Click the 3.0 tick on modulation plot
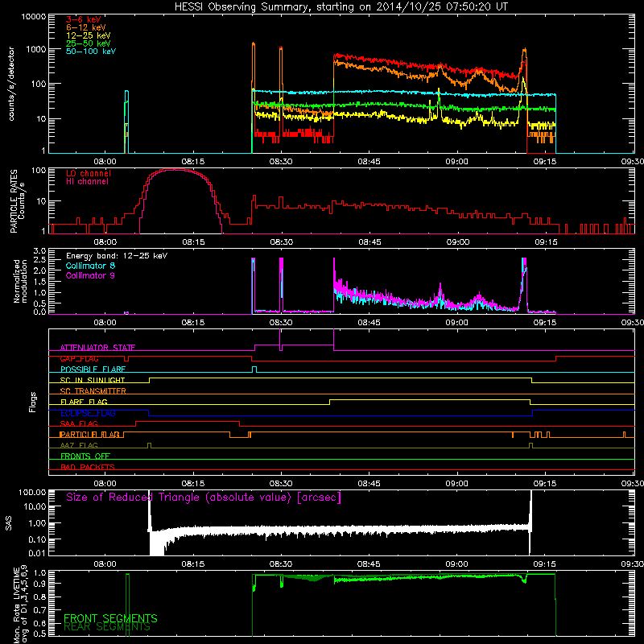Image resolution: width=644 pixels, height=644 pixels. point(39,251)
